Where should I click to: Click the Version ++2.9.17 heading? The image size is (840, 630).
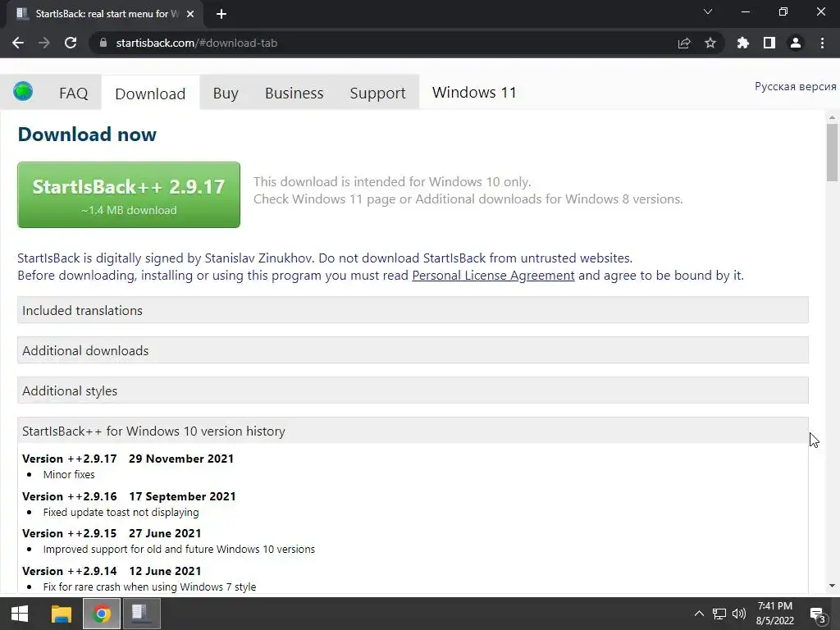point(128,459)
